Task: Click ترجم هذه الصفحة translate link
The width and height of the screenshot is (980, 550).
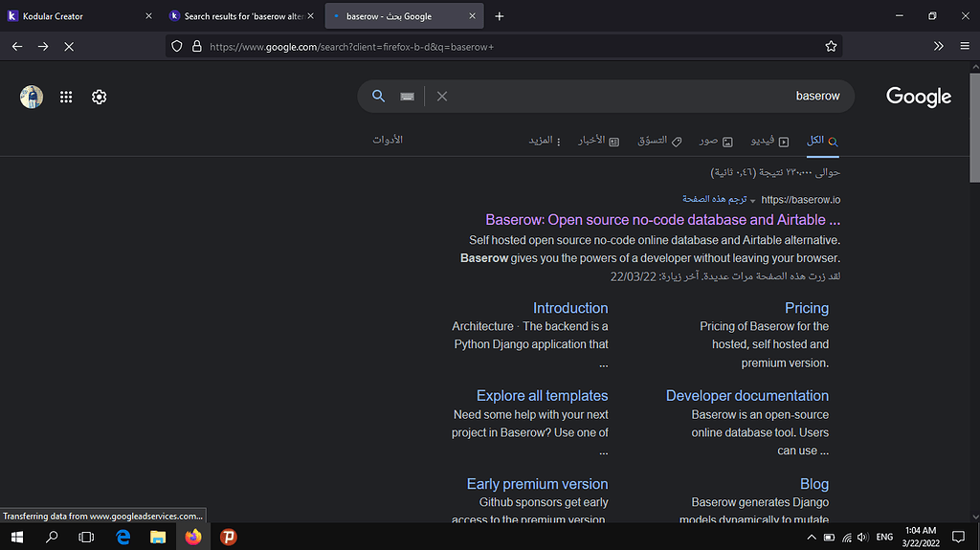Action: pos(714,199)
